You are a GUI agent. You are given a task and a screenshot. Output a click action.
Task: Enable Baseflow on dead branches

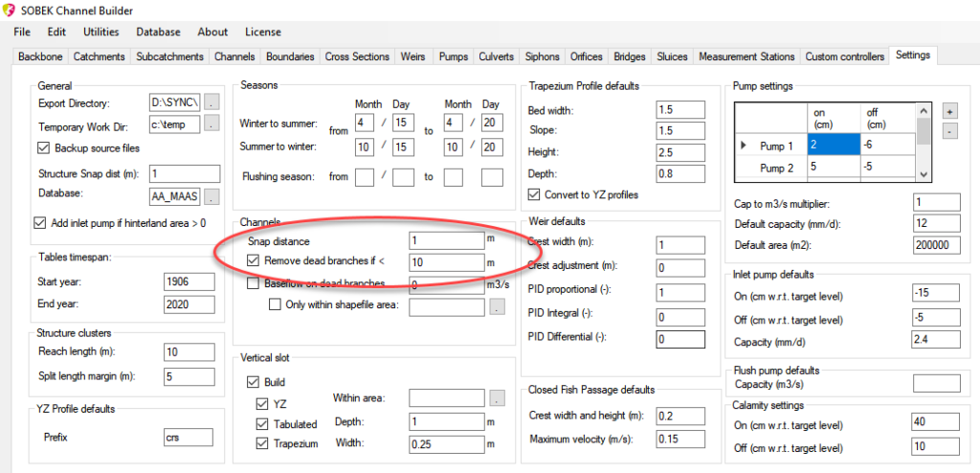(x=253, y=283)
